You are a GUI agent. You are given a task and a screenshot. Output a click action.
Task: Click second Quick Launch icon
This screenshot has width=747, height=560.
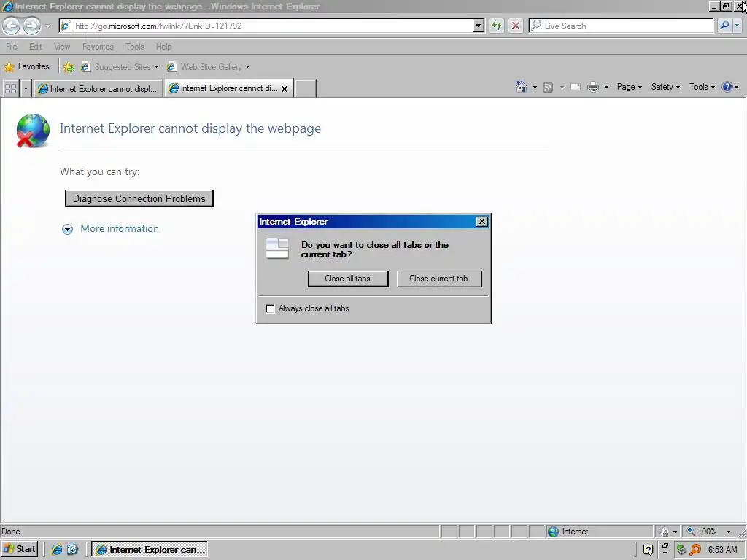click(x=72, y=550)
